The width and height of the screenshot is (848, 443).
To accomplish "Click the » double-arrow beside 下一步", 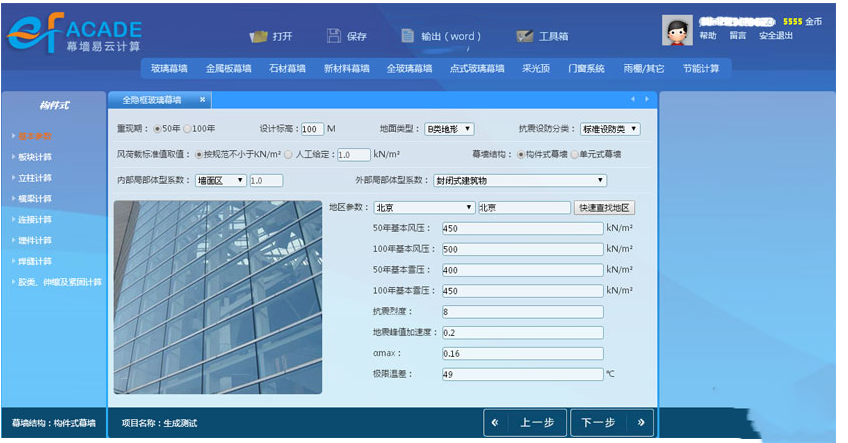I will pyautogui.click(x=641, y=422).
